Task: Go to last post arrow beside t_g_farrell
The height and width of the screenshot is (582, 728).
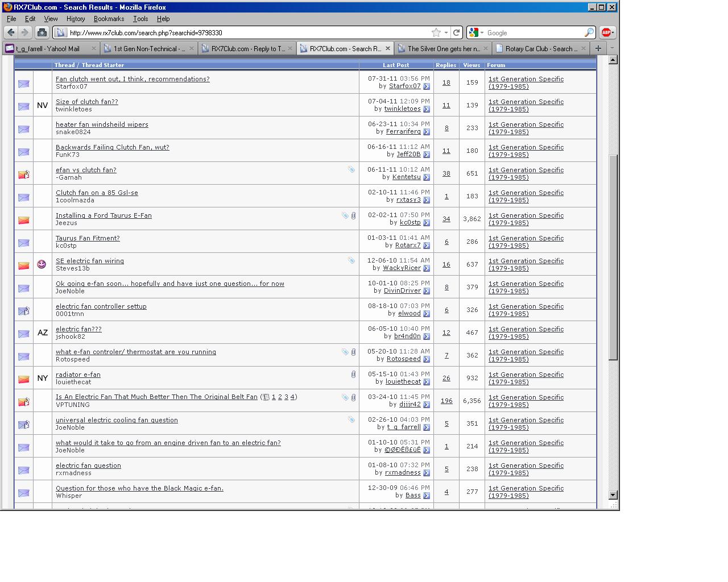Action: 427,427
